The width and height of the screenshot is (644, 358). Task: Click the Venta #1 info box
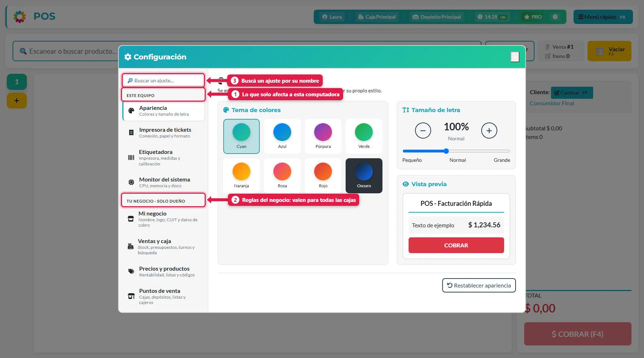click(x=561, y=51)
